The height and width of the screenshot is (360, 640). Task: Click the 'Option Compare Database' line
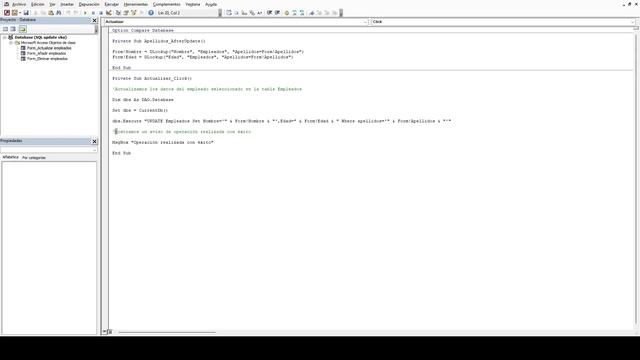point(143,30)
